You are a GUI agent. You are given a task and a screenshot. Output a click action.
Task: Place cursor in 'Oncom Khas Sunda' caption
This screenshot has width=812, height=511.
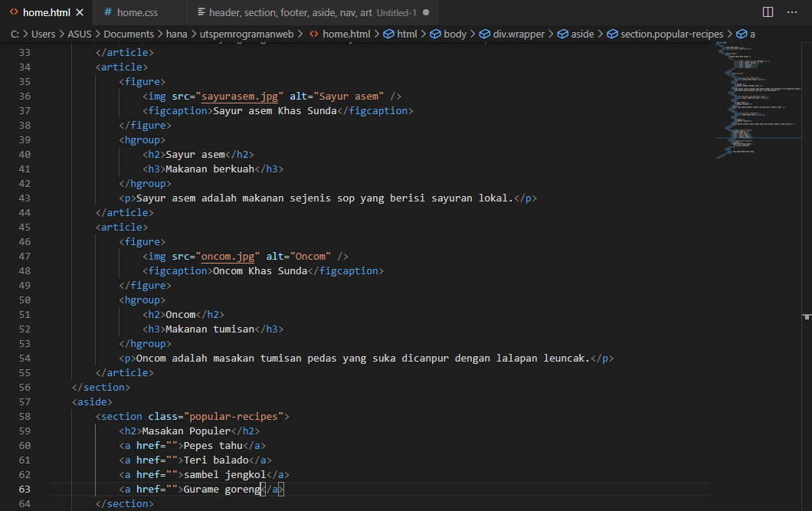[x=260, y=270]
